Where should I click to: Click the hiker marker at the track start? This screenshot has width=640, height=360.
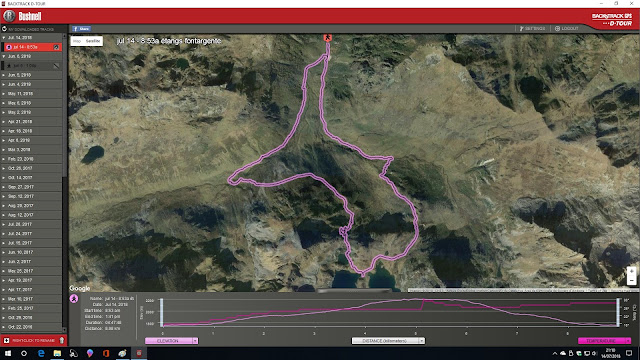(327, 38)
